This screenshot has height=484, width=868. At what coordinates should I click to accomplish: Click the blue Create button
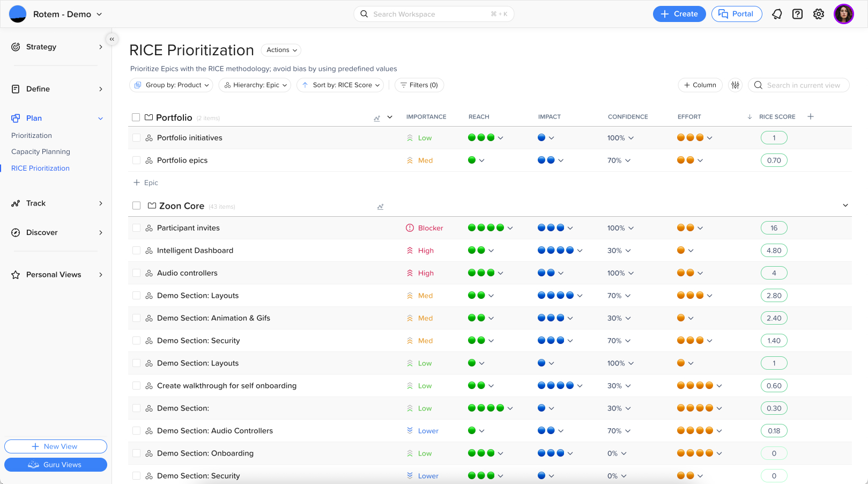click(x=679, y=14)
